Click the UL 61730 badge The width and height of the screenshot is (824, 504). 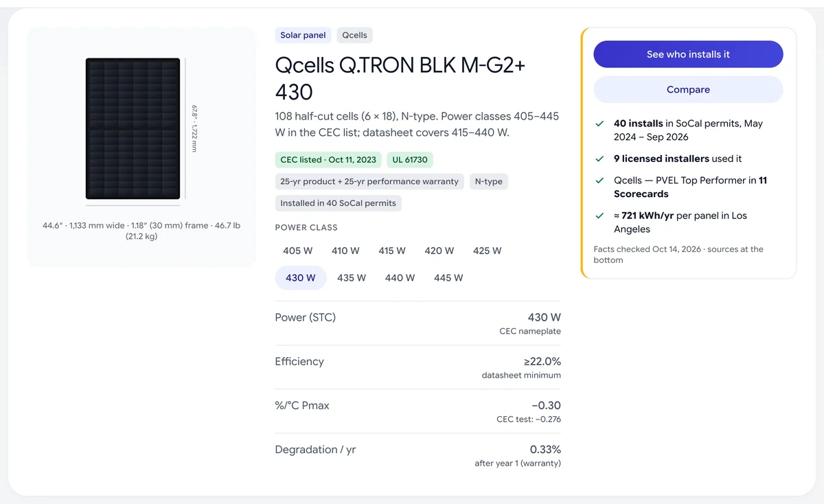click(x=410, y=160)
